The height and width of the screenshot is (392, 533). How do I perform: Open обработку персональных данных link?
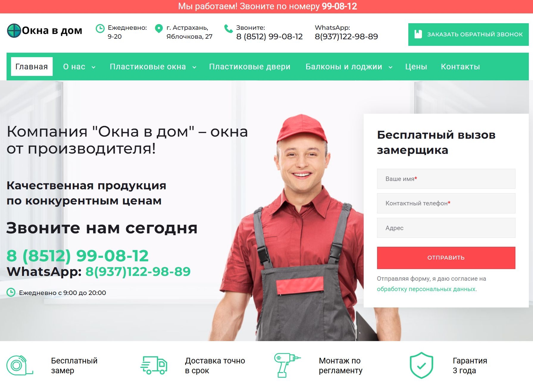pos(426,289)
